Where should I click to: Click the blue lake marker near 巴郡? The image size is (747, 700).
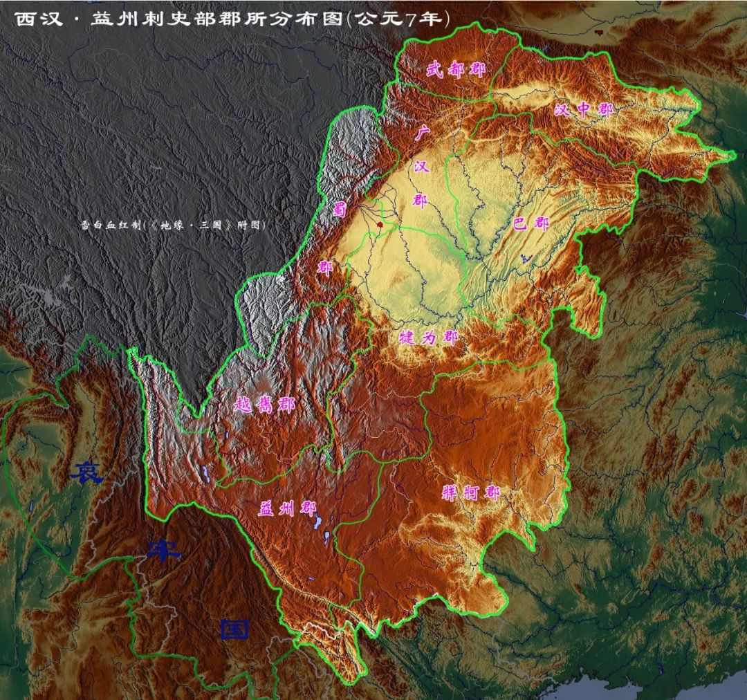[x=524, y=259]
